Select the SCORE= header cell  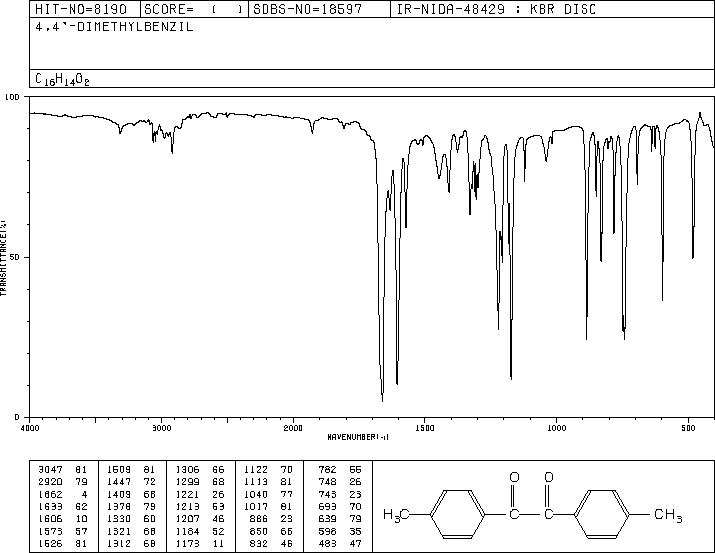coord(194,9)
